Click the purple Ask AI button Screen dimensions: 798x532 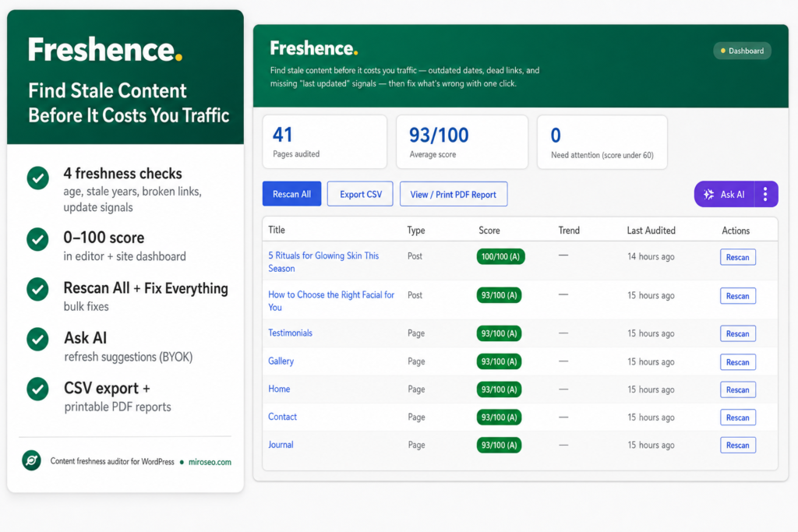pyautogui.click(x=725, y=194)
